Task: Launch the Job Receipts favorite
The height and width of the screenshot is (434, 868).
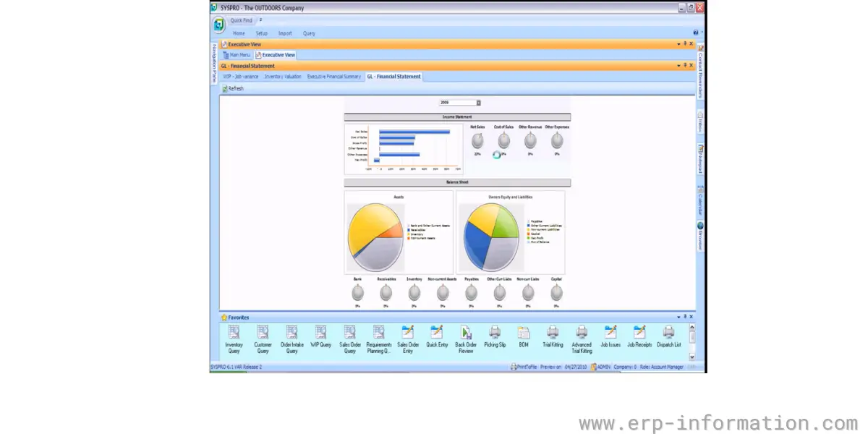Action: pyautogui.click(x=639, y=336)
